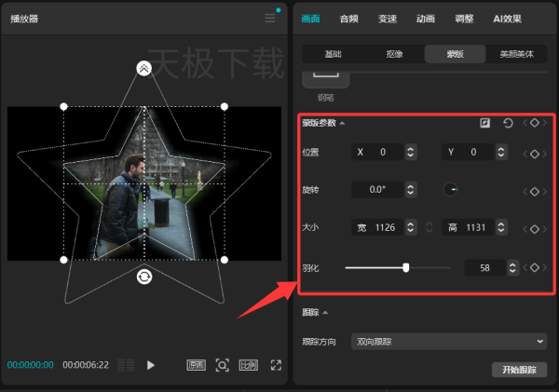559x392 pixels.
Task: Click the fullscreen preview icon
Action: (x=276, y=365)
